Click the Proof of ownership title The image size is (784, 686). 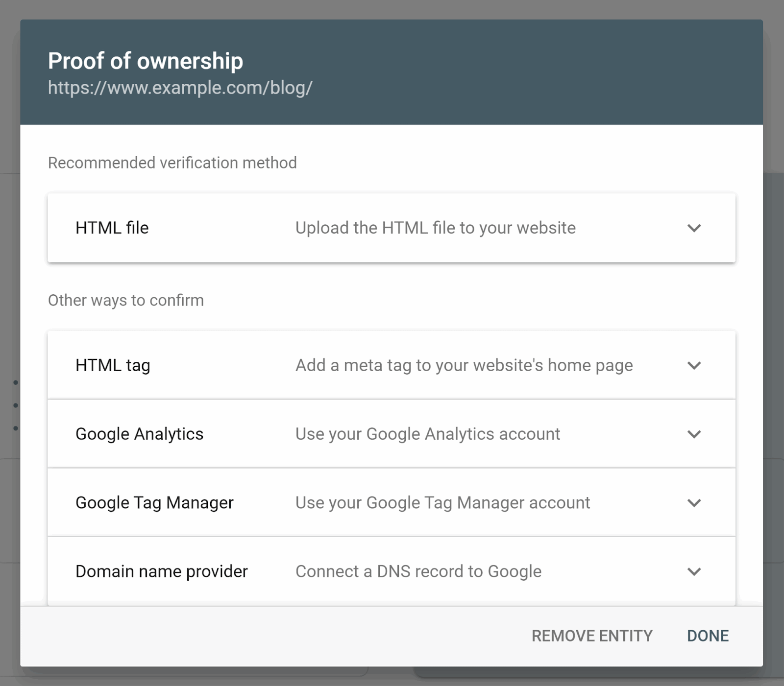click(145, 61)
